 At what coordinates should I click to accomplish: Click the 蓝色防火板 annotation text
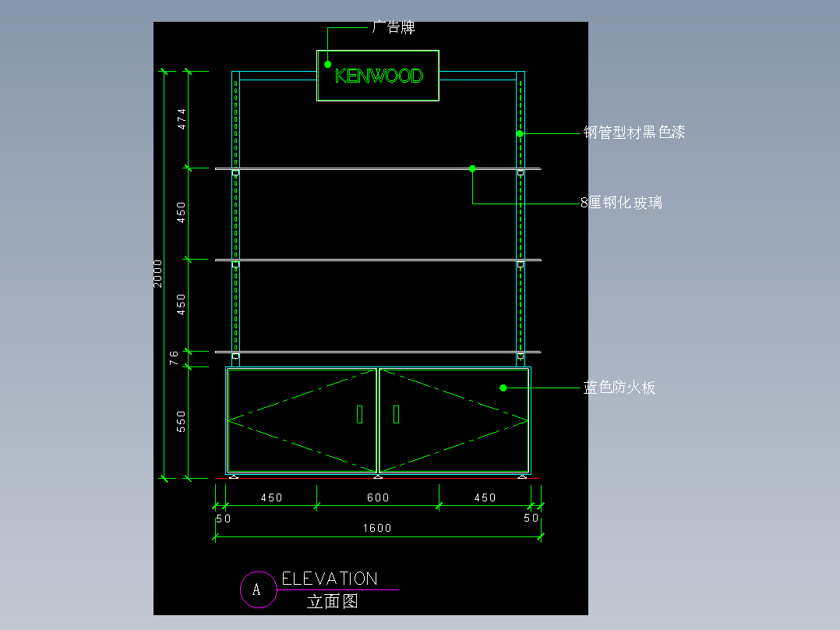point(619,387)
